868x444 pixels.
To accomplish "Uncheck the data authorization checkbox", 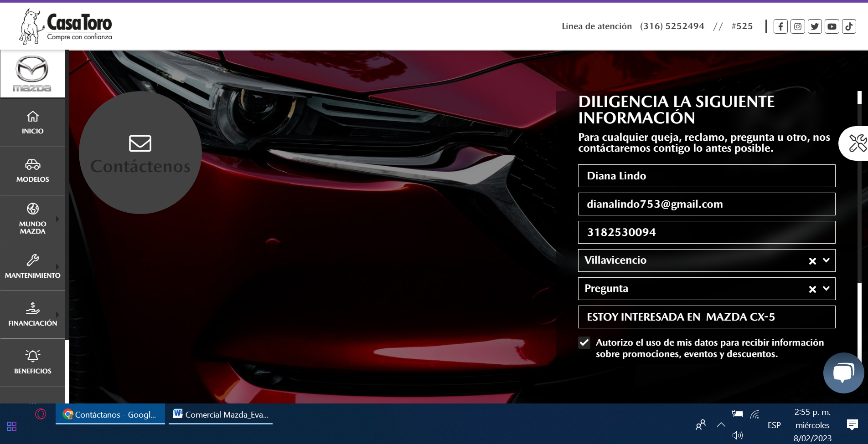I will [584, 342].
